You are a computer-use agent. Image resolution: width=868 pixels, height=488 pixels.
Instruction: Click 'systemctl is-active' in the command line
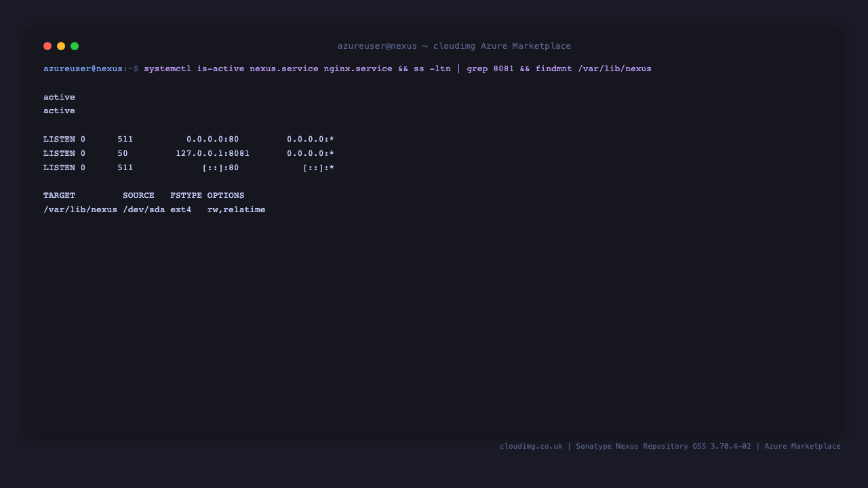point(194,68)
